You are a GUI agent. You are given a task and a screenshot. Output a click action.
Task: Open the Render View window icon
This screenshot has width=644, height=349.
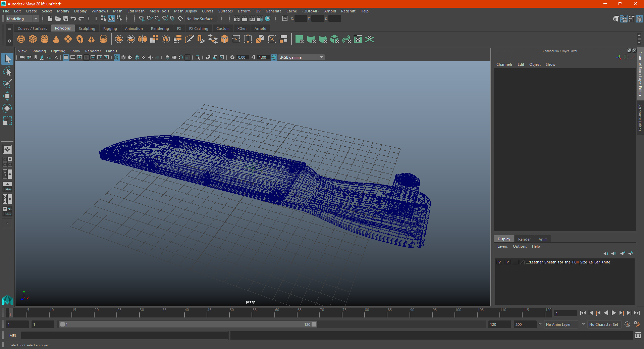pos(237,19)
